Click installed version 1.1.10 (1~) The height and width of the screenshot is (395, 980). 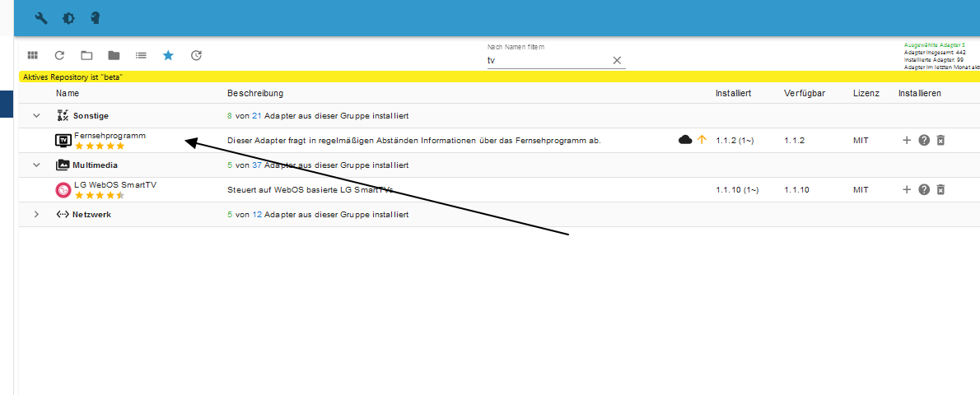738,190
